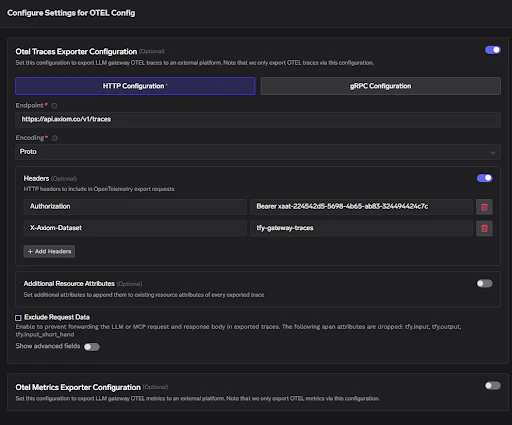Image resolution: width=512 pixels, height=425 pixels.
Task: Click the Otel Traces Exporter Configuration heading
Action: [x=76, y=52]
